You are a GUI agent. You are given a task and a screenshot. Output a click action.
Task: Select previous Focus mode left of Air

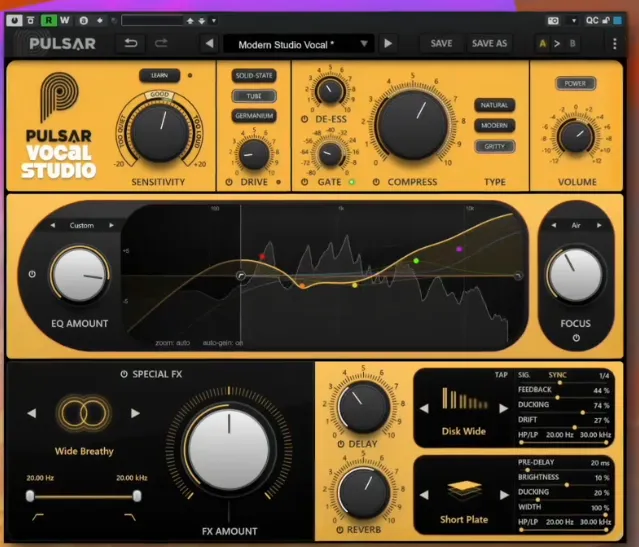tap(553, 225)
